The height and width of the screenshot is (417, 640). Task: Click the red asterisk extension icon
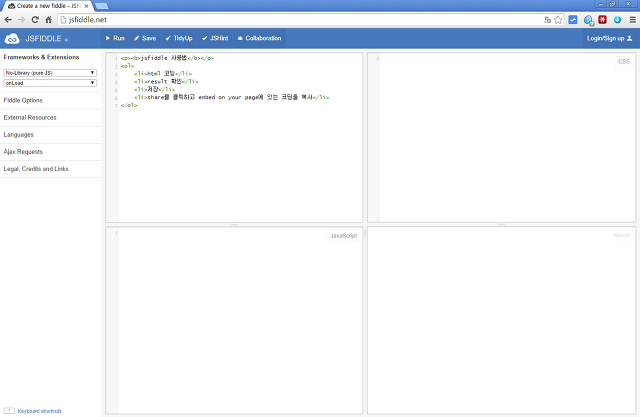point(602,20)
